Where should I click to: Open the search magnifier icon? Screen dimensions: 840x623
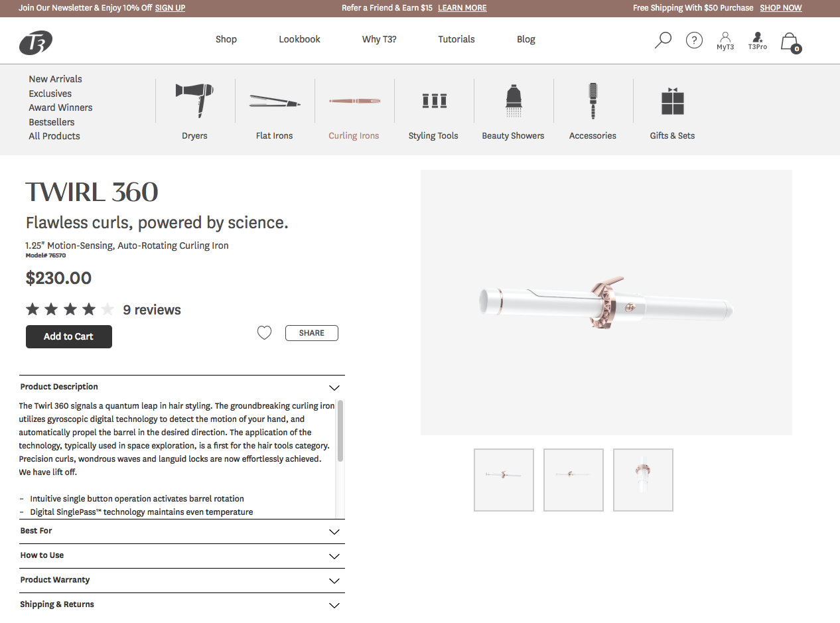(x=663, y=40)
